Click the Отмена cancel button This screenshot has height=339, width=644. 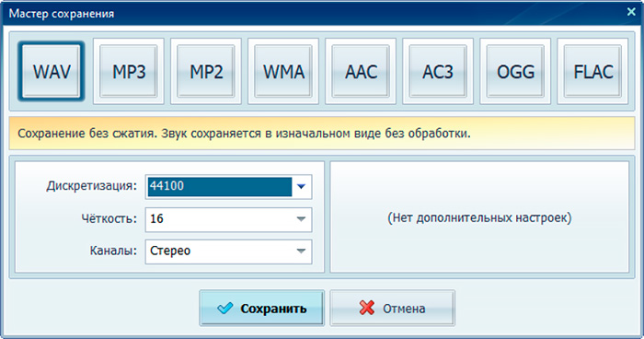(392, 309)
